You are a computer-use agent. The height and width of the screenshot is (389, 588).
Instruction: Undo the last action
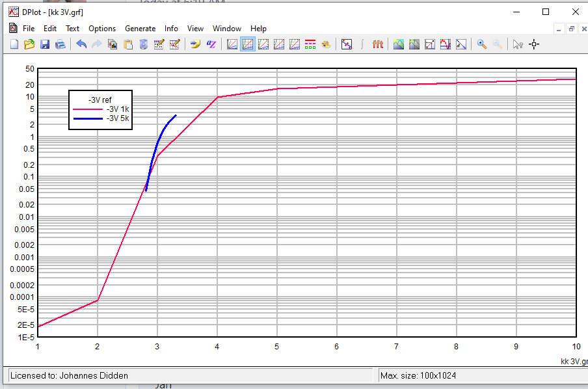click(81, 44)
